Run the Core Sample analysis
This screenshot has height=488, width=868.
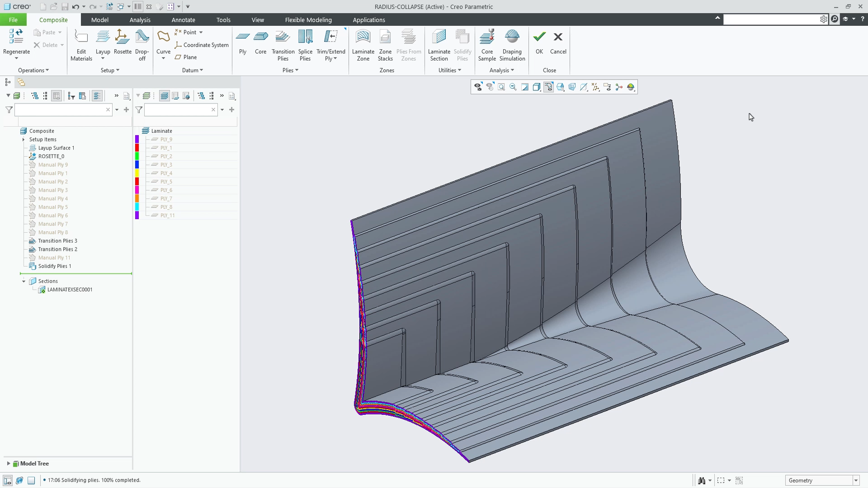point(487,45)
